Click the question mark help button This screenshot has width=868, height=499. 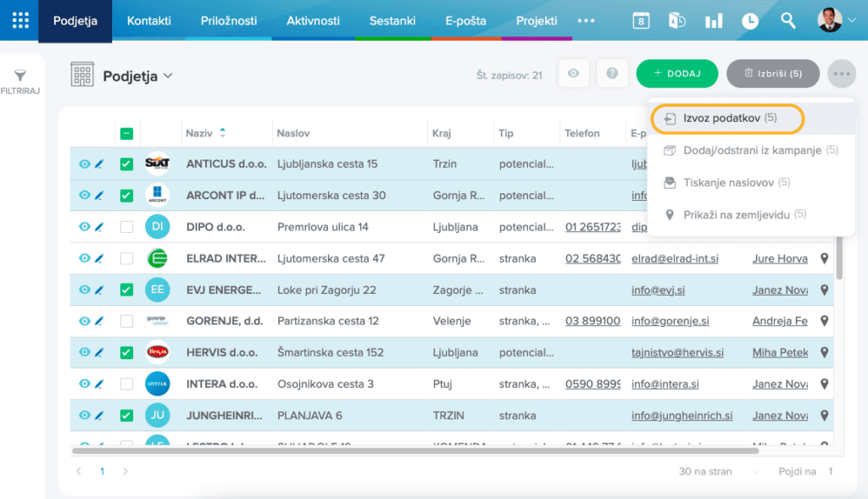(x=611, y=74)
